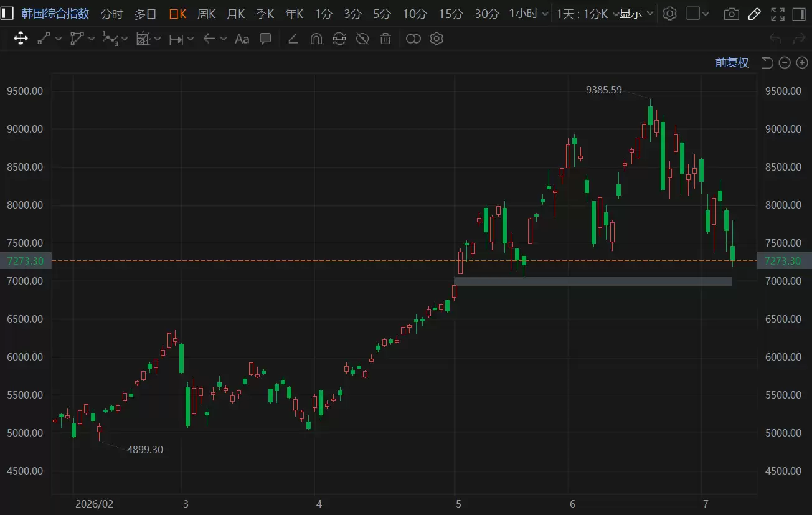Hide all drawings with the eye icon

[362, 39]
